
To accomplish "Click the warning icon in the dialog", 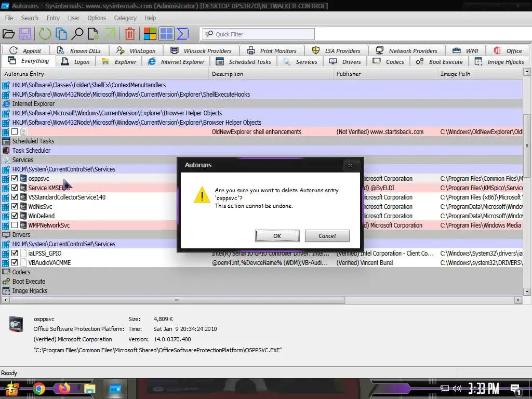I will coord(202,195).
